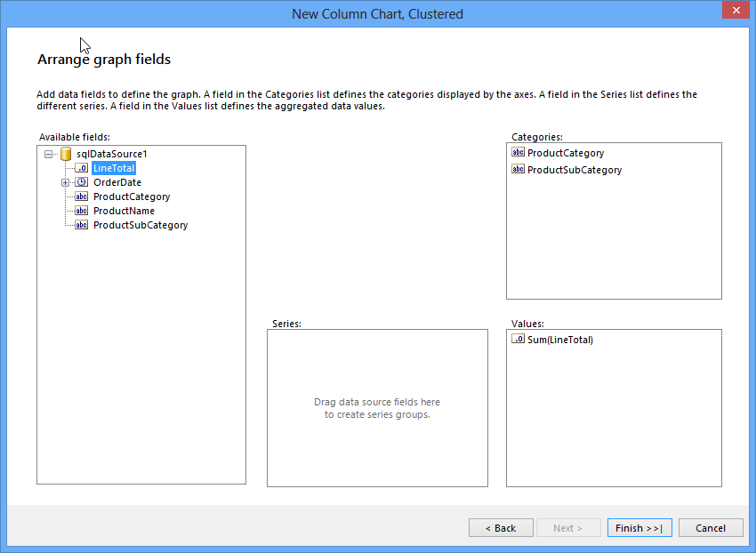
Task: Collapse the sqlDataSource1 tree node
Action: (48, 154)
